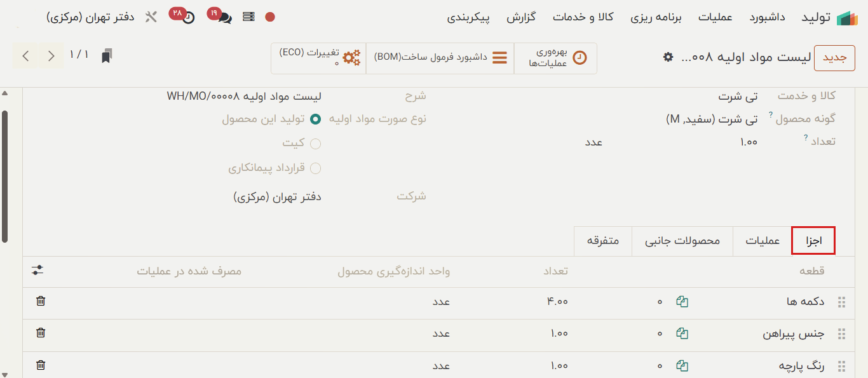Click the breadcrumb title لیست مواد اولیه

[x=746, y=57]
